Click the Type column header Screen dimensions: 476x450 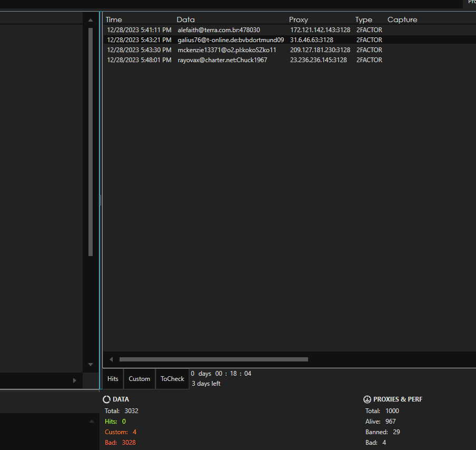(363, 19)
